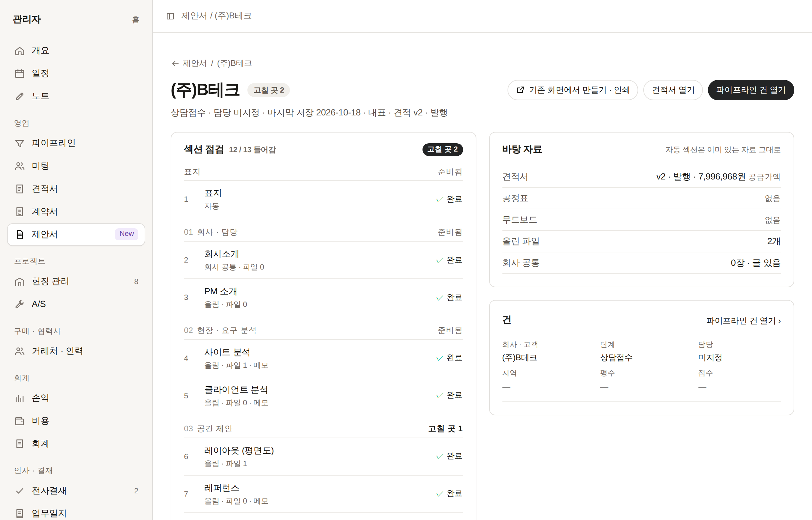Click the 일정 calendar icon

20,74
